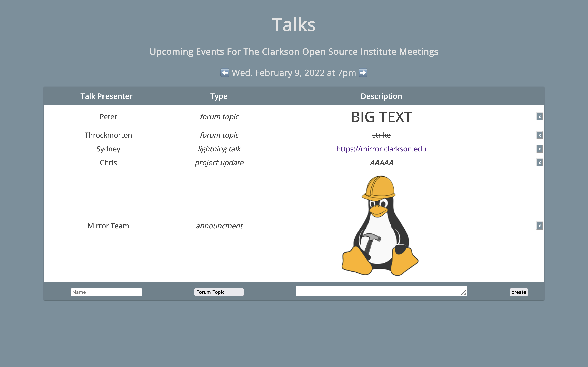Viewport: 588px width, 367px height.
Task: Click the penguin with hard hat image
Action: 380,226
